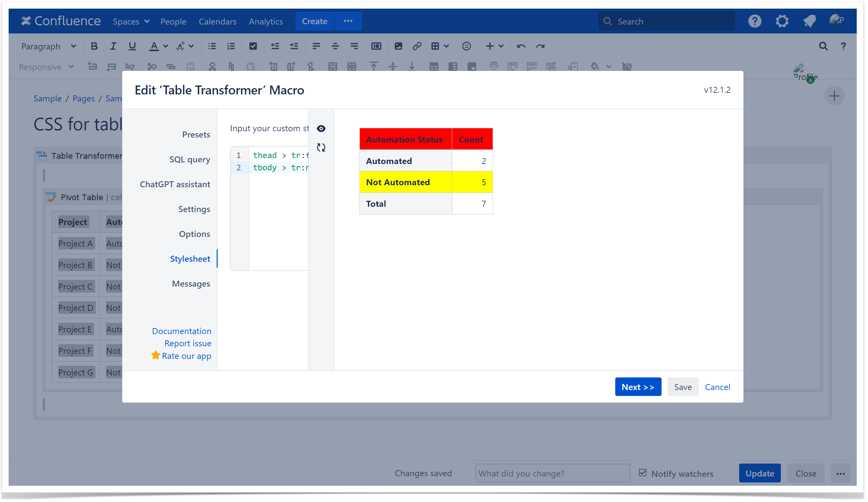Insert a link with the chain icon
This screenshot has width=868, height=502.
(x=417, y=46)
